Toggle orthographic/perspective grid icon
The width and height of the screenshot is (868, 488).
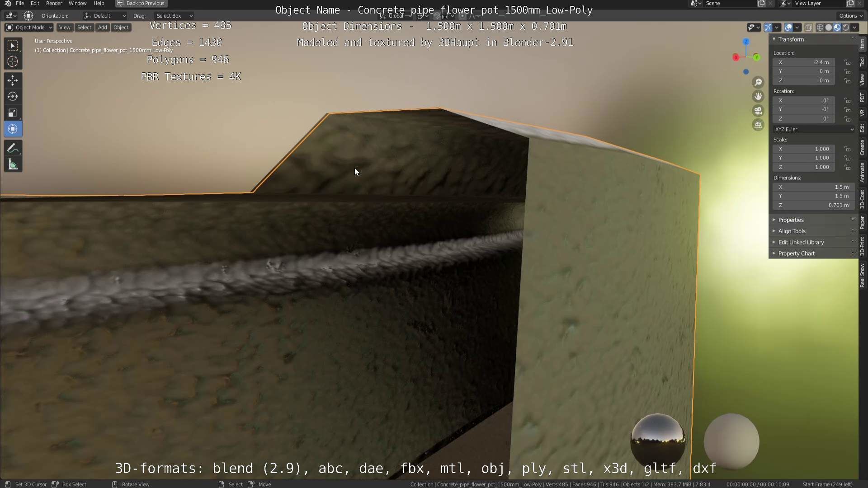[758, 125]
